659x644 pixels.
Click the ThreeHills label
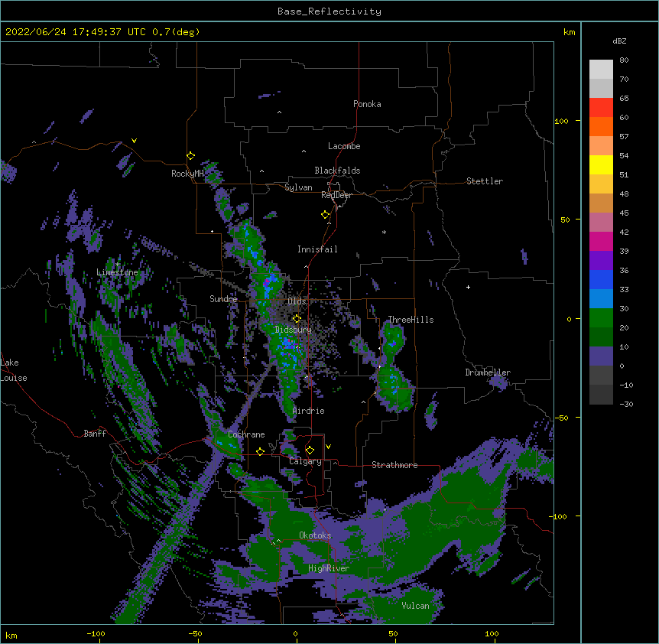(411, 320)
